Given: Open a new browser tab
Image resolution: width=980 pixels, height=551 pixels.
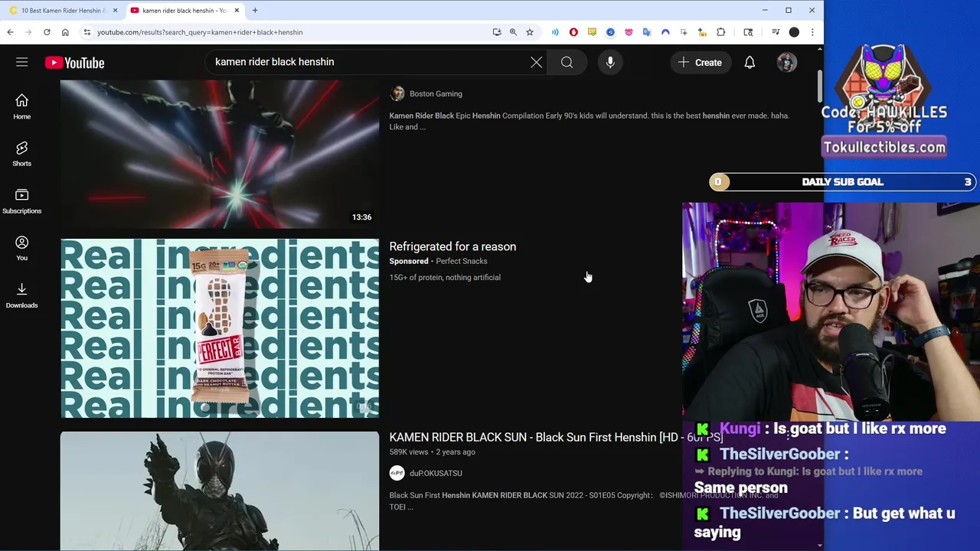Looking at the screenshot, I should coord(255,11).
